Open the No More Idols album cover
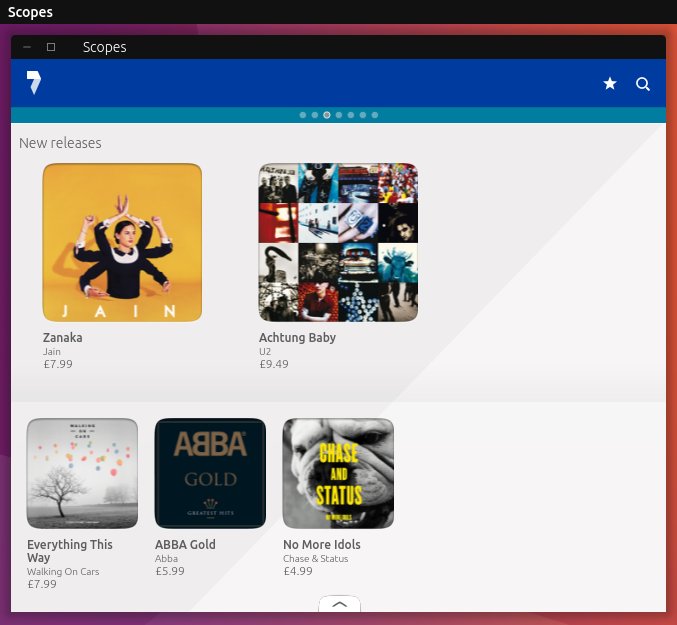The width and height of the screenshot is (677, 625). pyautogui.click(x=338, y=473)
